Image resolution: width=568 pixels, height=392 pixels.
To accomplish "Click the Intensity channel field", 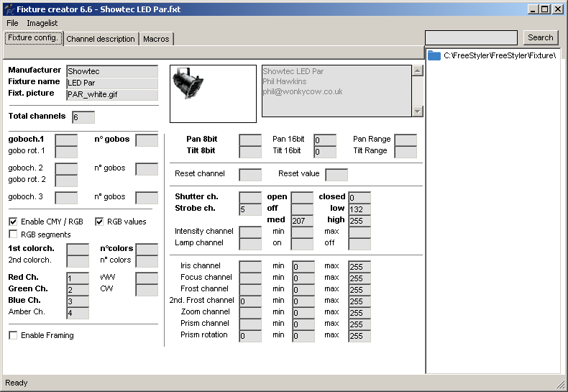I will pos(250,232).
